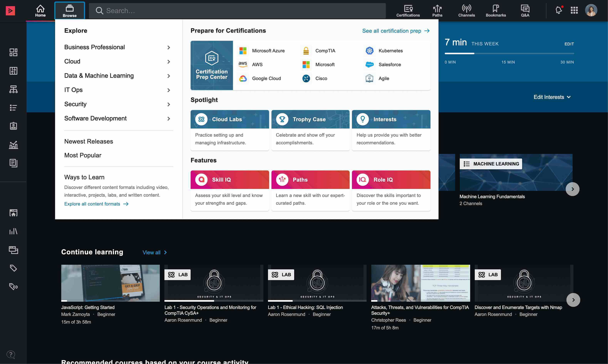This screenshot has height=364, width=608.
Task: Open the Q&A icon in header
Action: coord(525,11)
